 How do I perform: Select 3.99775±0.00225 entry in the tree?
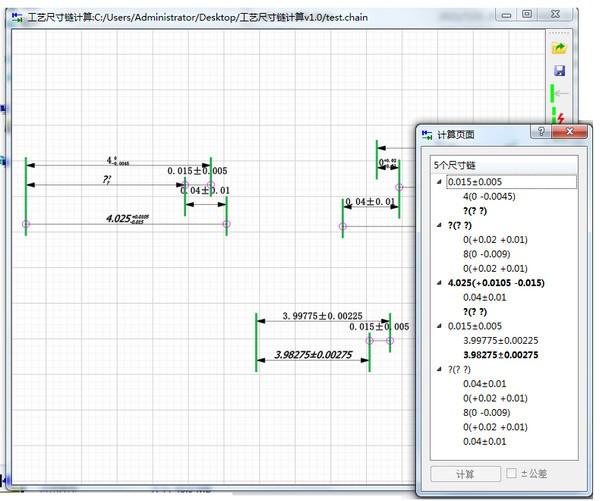[501, 341]
